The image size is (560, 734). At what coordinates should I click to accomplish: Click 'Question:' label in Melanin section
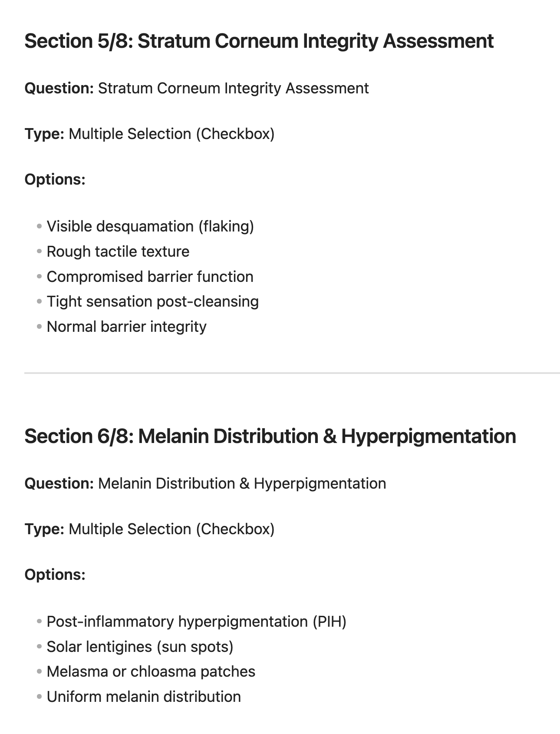coord(59,483)
